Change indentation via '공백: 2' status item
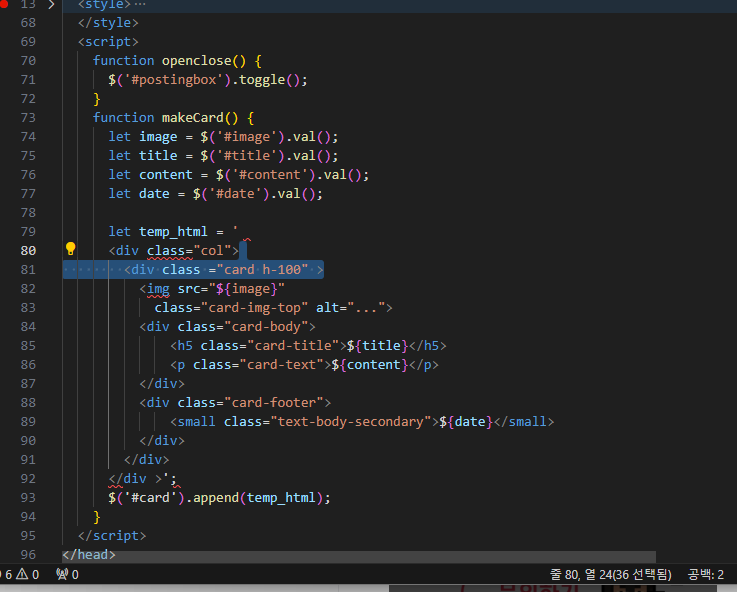The height and width of the screenshot is (592, 737). point(706,575)
